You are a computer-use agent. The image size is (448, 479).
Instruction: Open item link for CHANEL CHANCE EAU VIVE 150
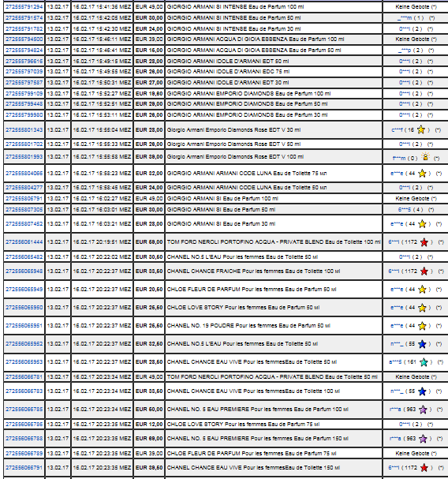24,467
